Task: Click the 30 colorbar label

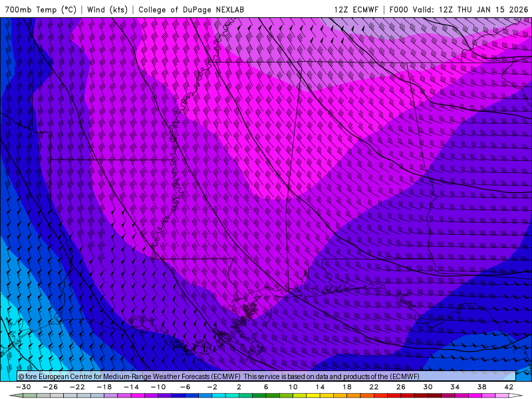Action: coord(428,387)
